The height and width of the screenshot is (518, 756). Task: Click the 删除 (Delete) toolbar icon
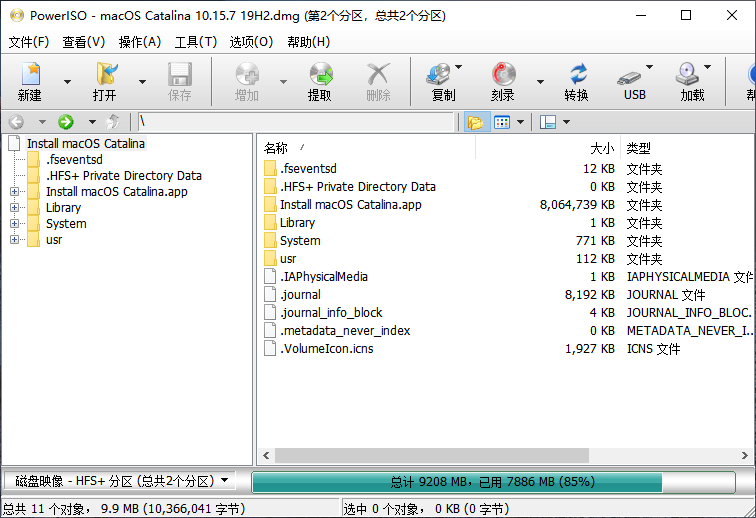(x=378, y=81)
